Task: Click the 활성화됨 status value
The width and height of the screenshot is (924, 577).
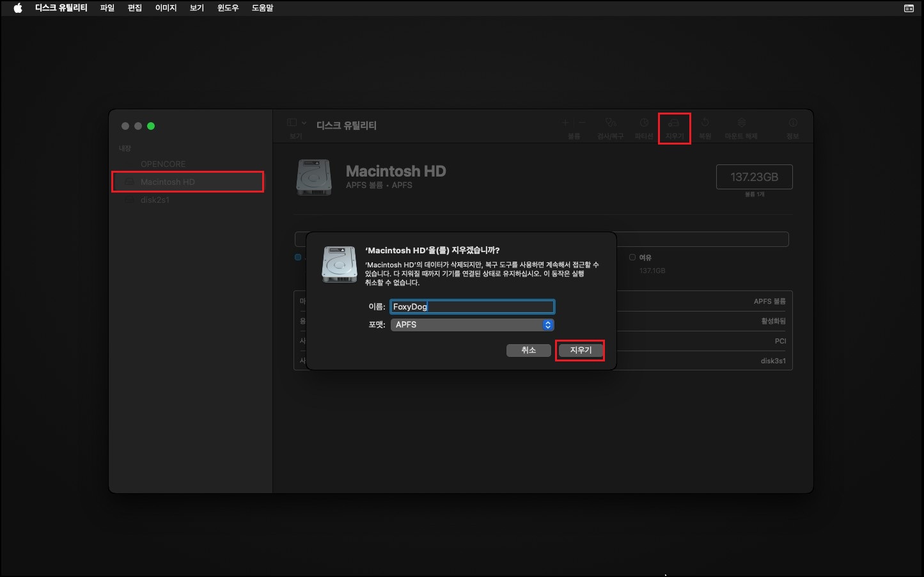Action: (773, 320)
